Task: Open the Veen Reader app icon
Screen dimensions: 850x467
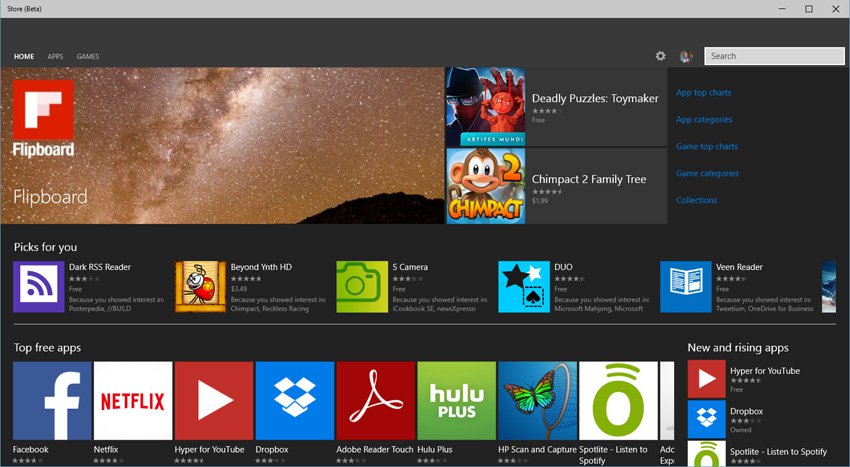Action: pos(686,287)
